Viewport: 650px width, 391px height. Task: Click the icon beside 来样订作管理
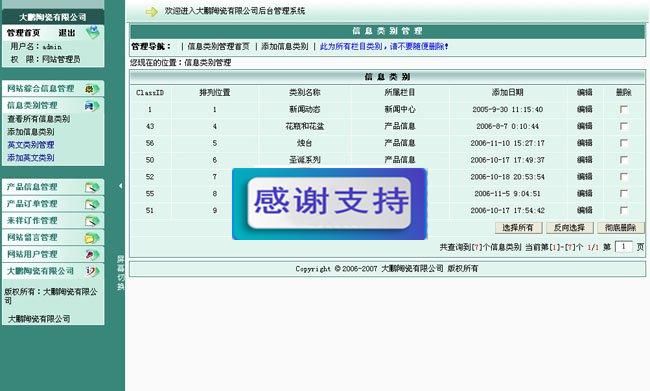92,221
